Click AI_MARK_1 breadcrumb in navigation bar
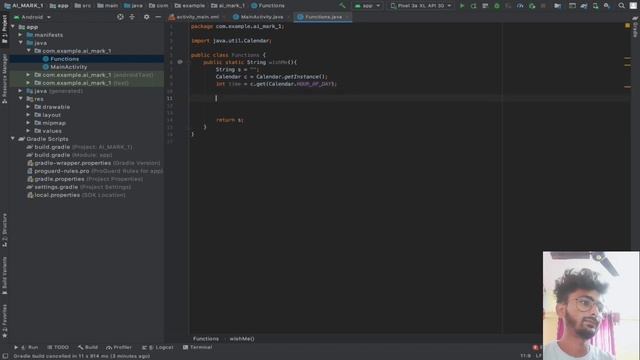This screenshot has height=360, width=640. coord(24,6)
